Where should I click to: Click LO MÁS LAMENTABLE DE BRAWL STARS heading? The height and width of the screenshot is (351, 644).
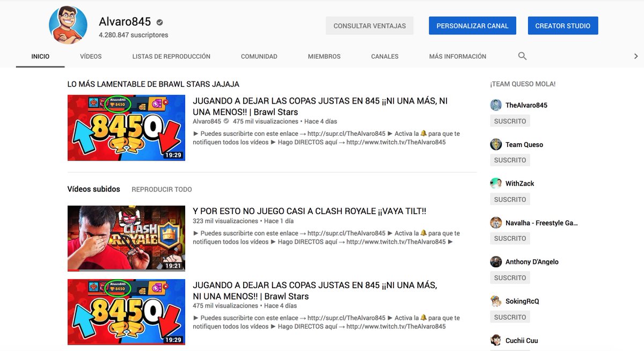[153, 84]
